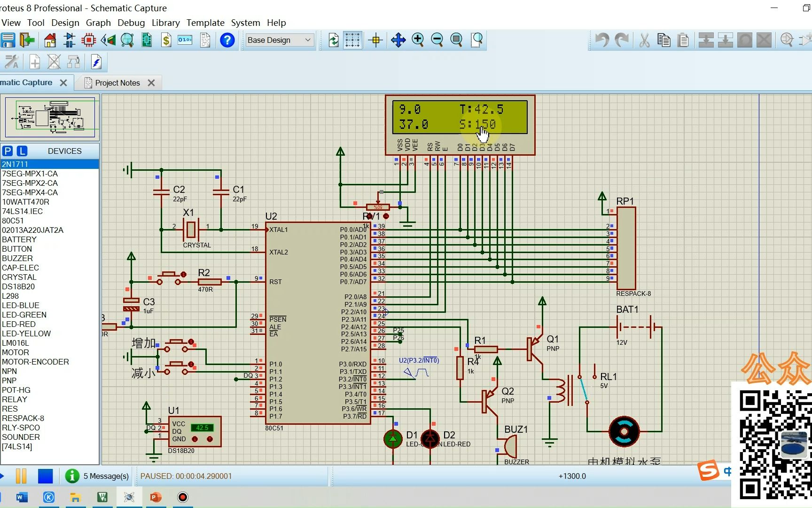Open the Schematic Capture toolbar icon
Viewport: 812px width, 508px height.
(70, 40)
